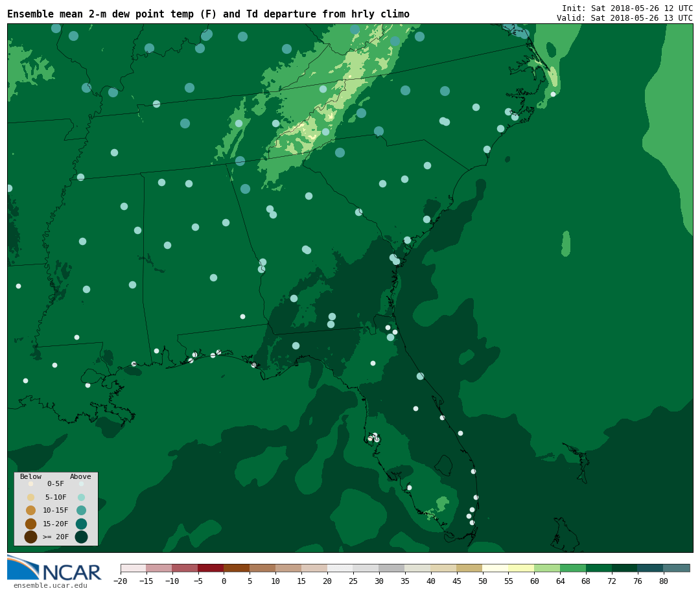The image size is (700, 593).
Task: Click the Below 10-15F orange legend circle
Action: tap(31, 511)
